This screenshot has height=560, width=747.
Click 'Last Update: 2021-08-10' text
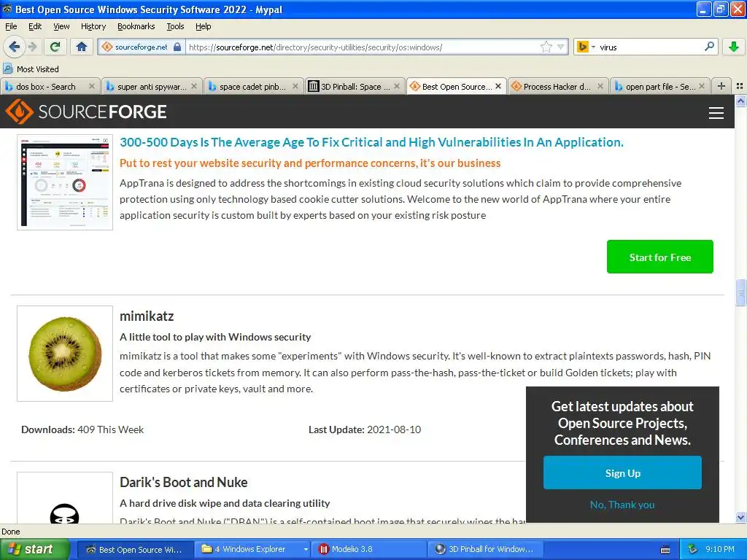click(x=365, y=429)
